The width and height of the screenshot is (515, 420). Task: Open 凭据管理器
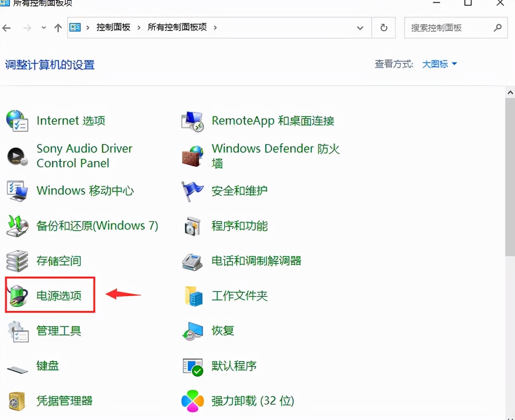pyautogui.click(x=64, y=401)
